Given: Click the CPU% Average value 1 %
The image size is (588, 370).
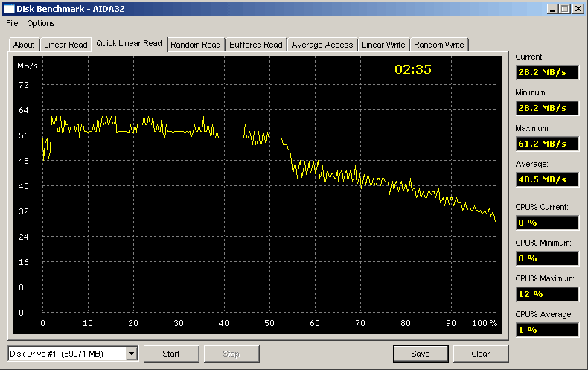Looking at the screenshot, I should (x=547, y=330).
